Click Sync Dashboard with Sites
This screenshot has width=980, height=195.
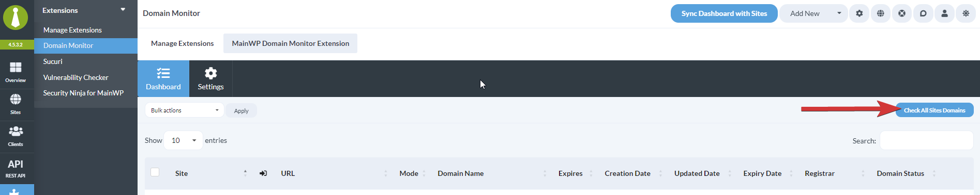coord(724,13)
